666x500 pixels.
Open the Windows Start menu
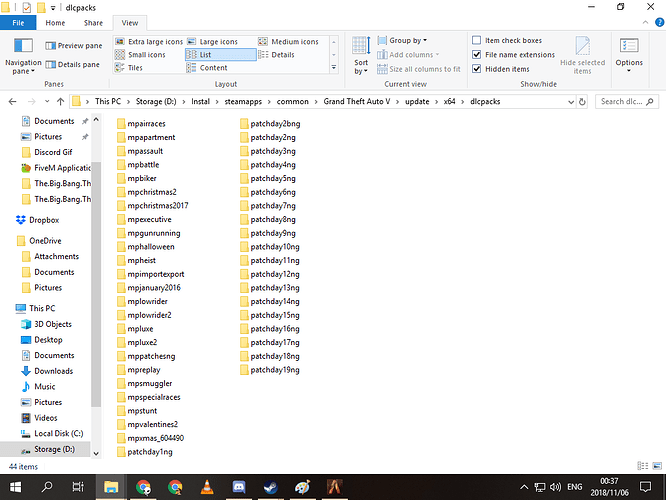(x=16, y=487)
